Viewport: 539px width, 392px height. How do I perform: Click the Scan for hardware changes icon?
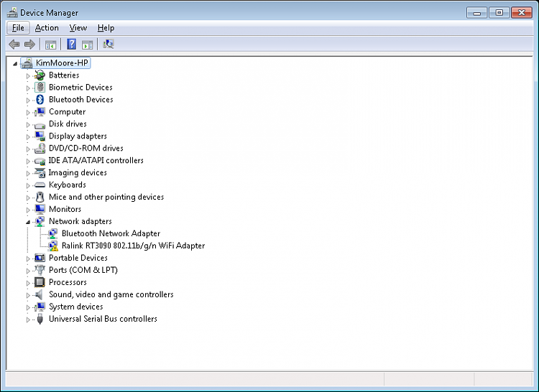[x=109, y=44]
